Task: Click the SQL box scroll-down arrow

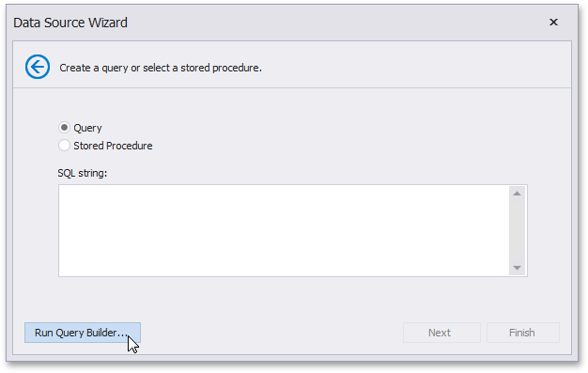Action: (518, 268)
